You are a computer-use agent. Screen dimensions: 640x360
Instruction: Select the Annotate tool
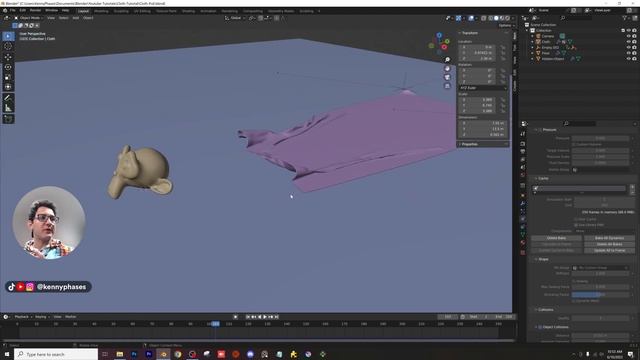[x=8, y=98]
